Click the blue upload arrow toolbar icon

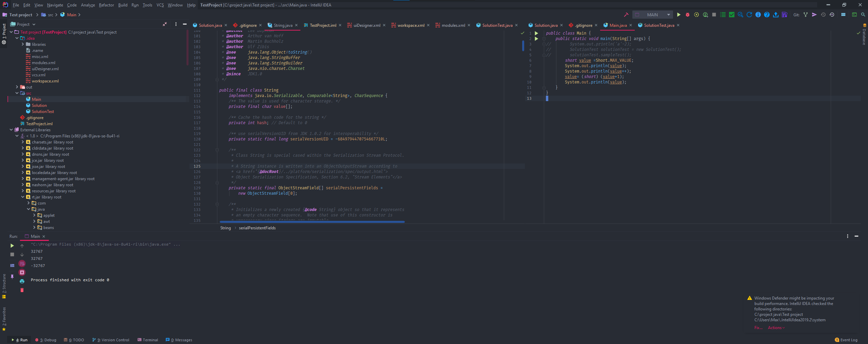(776, 15)
